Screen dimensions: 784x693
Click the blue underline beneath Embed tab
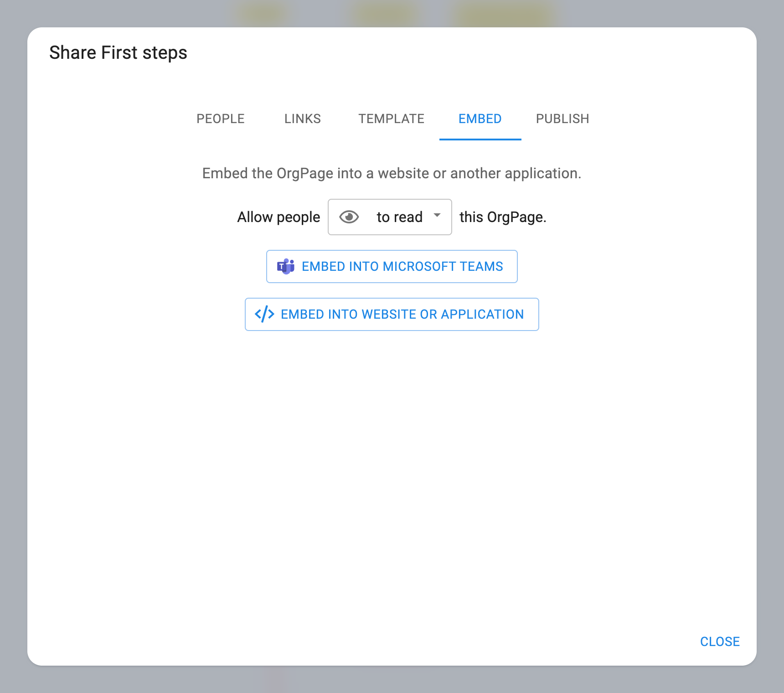(x=480, y=139)
